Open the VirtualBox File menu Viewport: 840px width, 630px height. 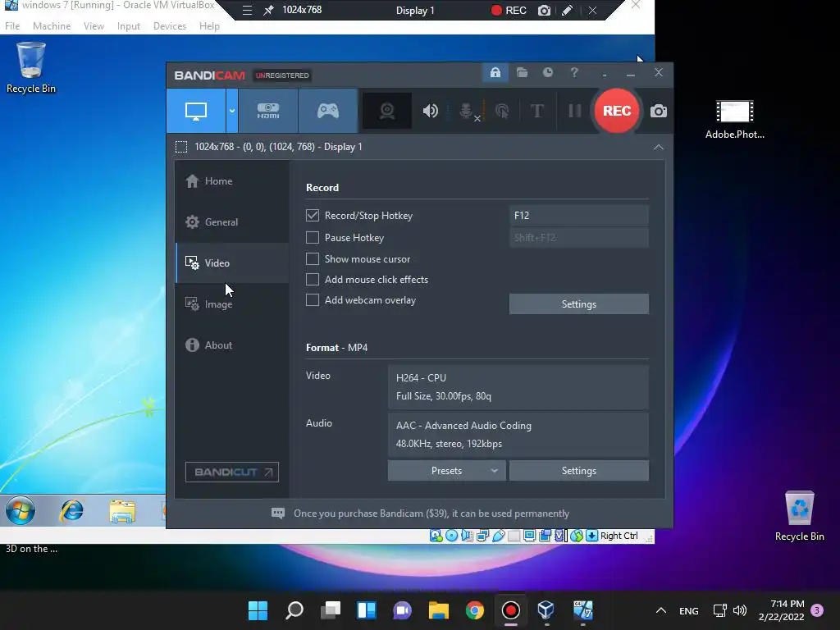[x=11, y=25]
